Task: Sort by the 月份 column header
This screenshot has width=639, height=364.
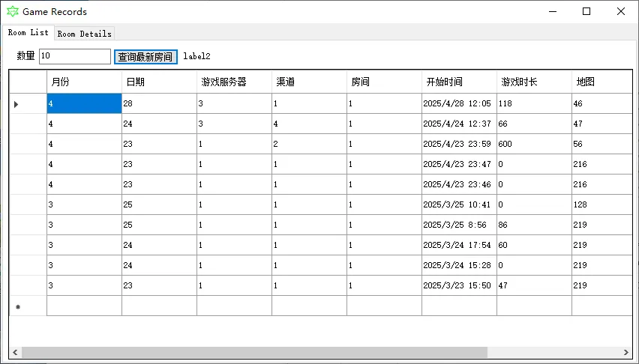Action: point(84,82)
